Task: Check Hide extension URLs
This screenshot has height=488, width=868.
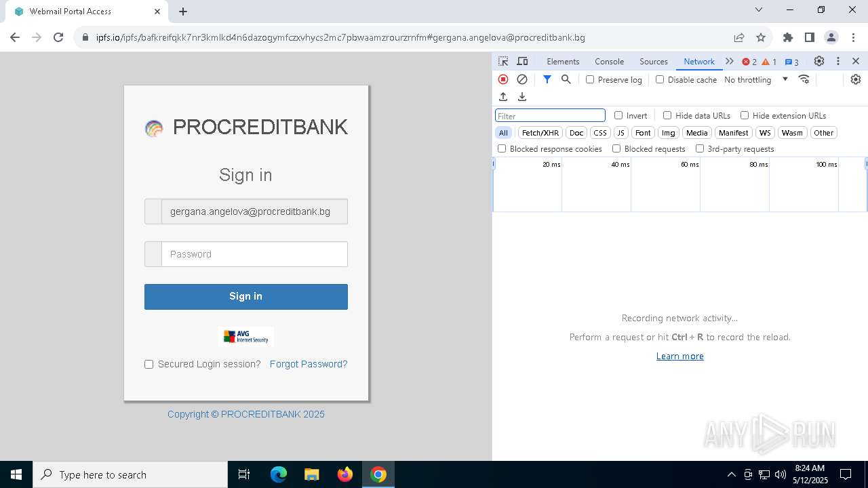Action: point(745,115)
